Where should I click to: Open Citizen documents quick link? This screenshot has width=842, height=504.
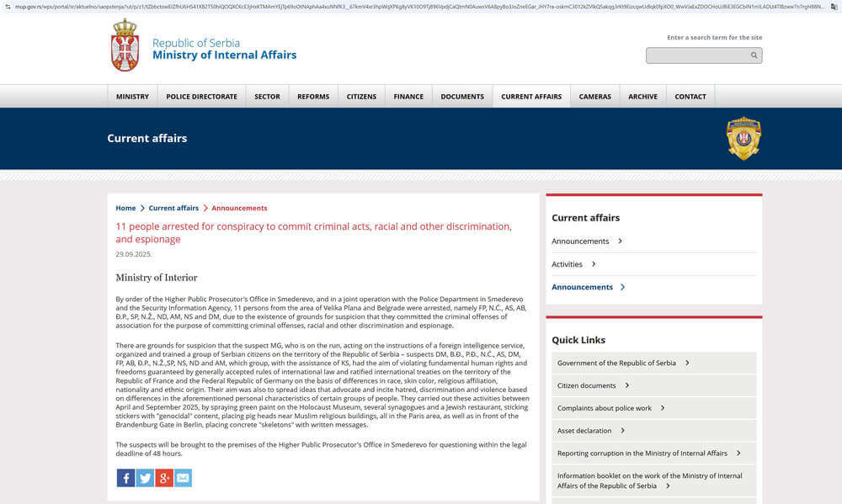pyautogui.click(x=586, y=385)
